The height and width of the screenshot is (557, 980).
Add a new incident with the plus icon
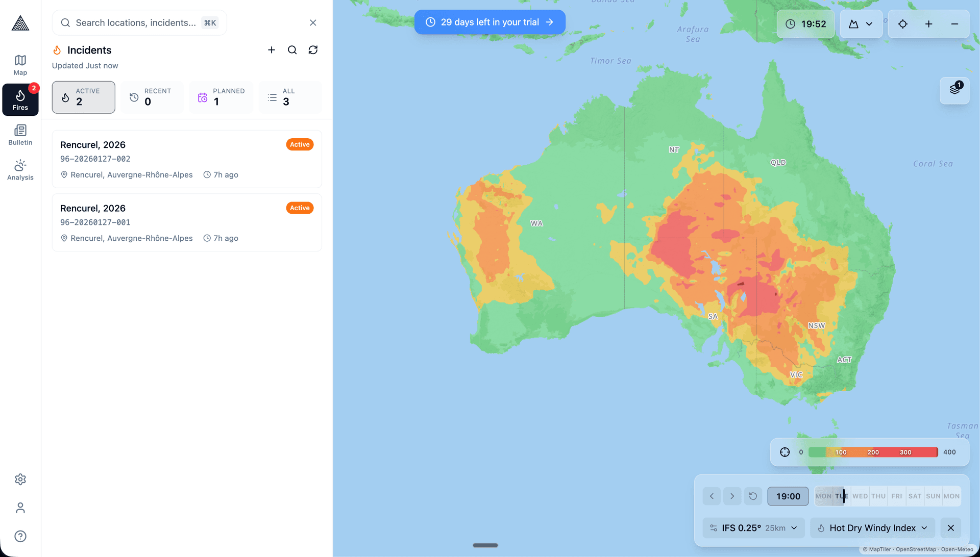coord(271,50)
